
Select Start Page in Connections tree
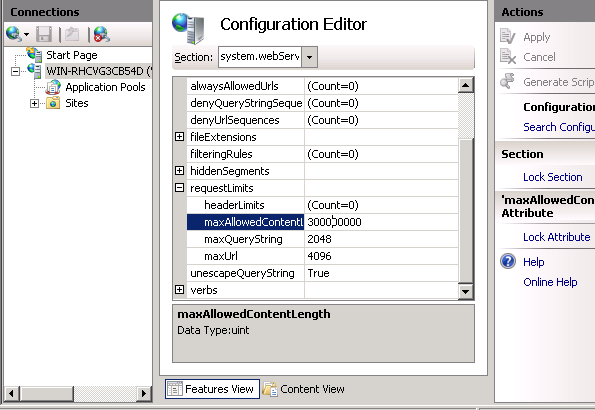pos(72,55)
